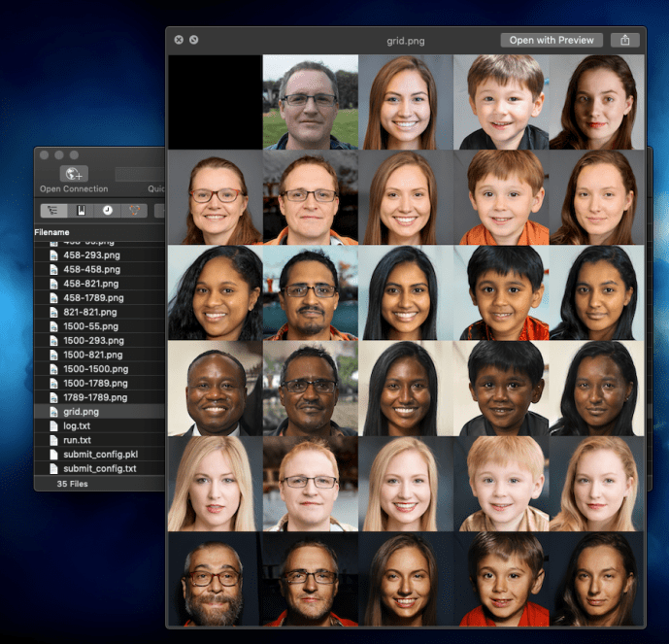Viewport: 669px width, 644px height.
Task: Click the submit_config.pkl file icon
Action: click(x=54, y=455)
